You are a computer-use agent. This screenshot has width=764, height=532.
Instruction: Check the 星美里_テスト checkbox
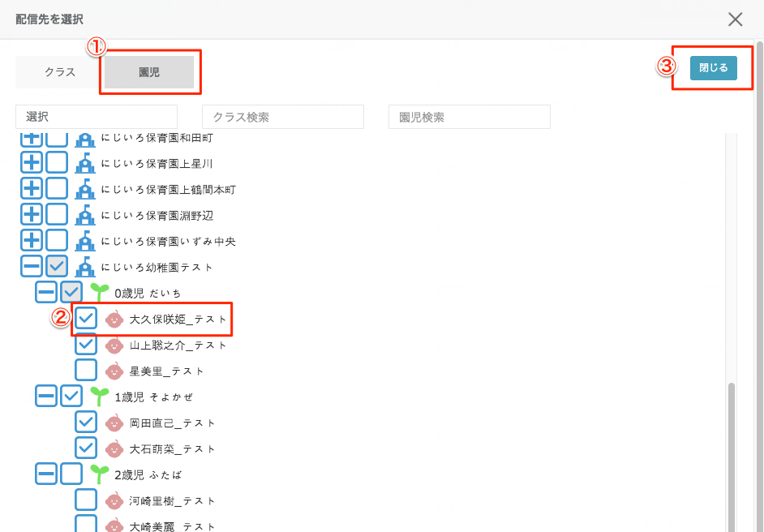click(x=86, y=371)
